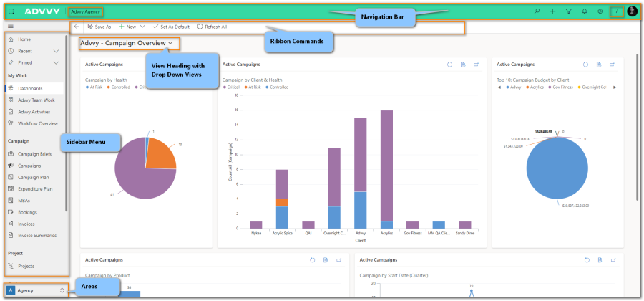This screenshot has height=301, width=644.
Task: Click the tall Acrylics bar in chart
Action: coord(386,165)
